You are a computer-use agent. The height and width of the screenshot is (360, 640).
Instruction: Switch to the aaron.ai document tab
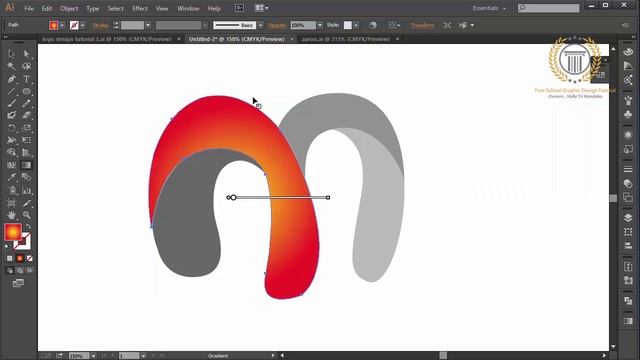point(346,39)
